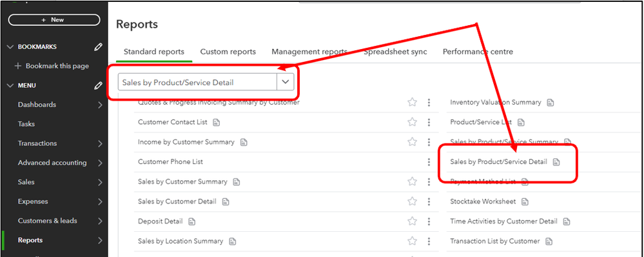Click document icon beside Transaction List by Customer

549,242
